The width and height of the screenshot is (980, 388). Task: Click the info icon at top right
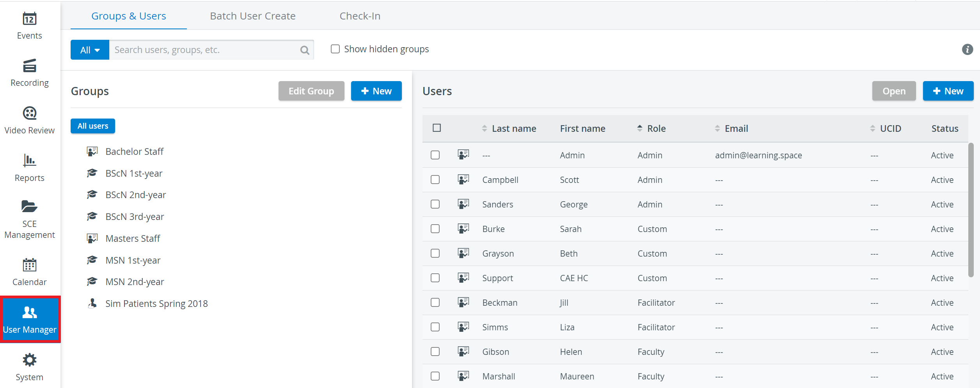(x=967, y=50)
